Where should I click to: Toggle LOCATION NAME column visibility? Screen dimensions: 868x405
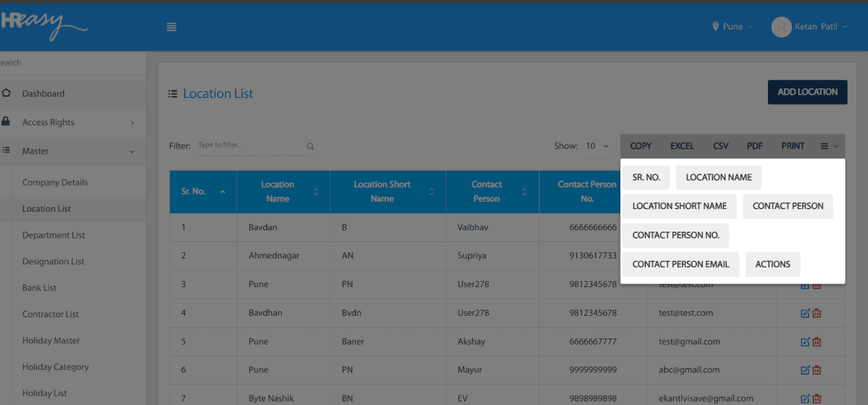(x=719, y=177)
